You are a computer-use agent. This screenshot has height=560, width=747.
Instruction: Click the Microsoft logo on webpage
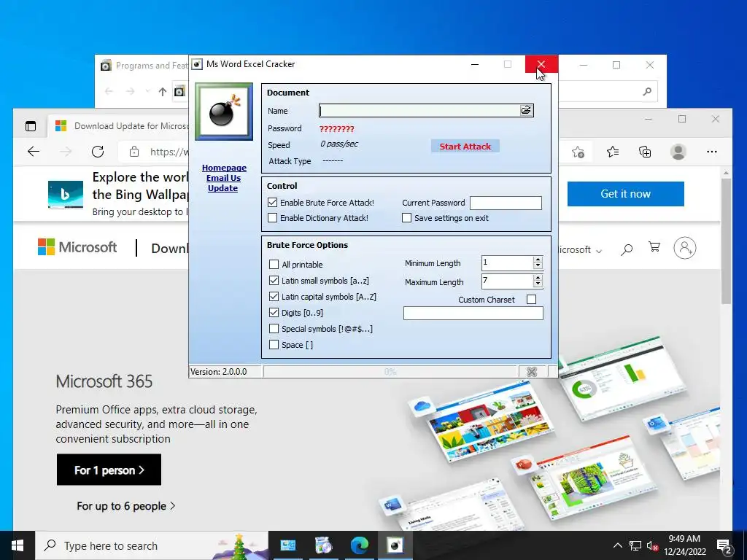click(77, 247)
